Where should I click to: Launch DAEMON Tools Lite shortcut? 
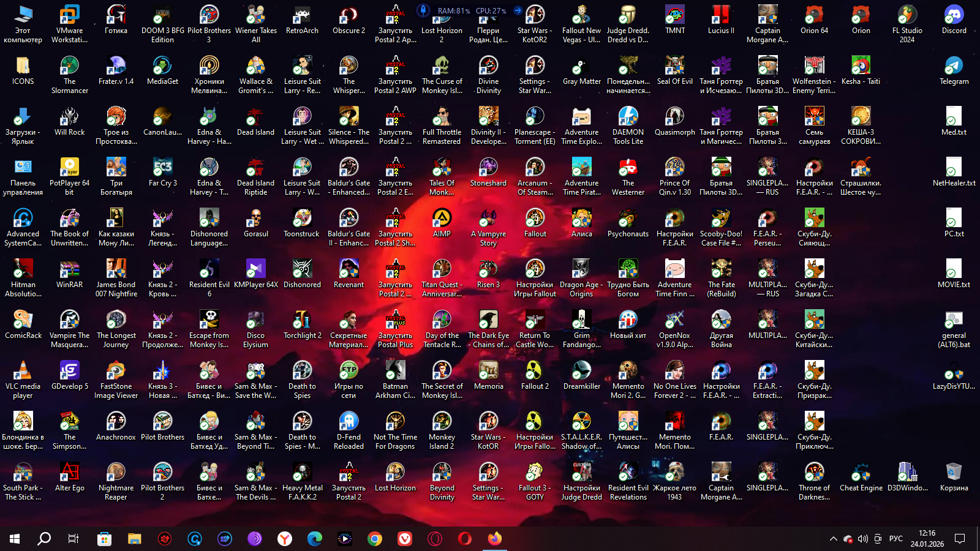click(628, 125)
